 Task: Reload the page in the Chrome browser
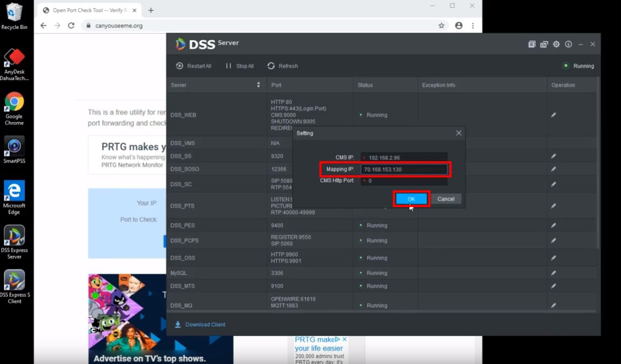[71, 25]
